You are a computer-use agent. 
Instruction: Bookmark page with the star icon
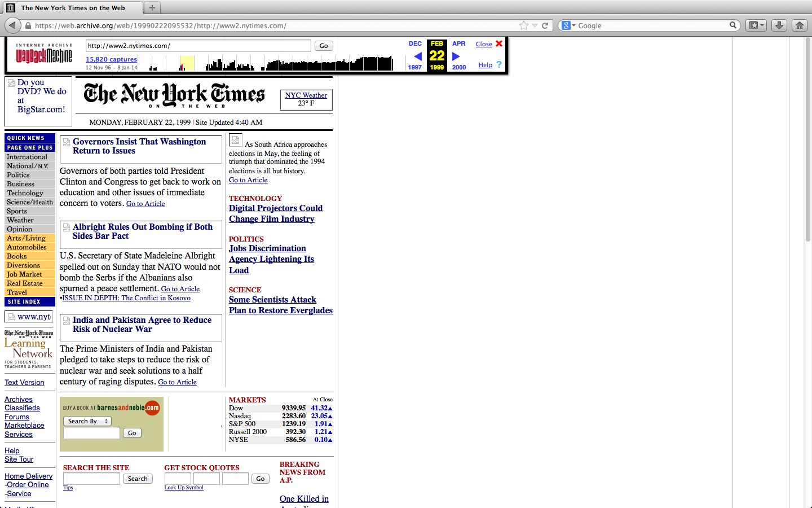click(524, 25)
